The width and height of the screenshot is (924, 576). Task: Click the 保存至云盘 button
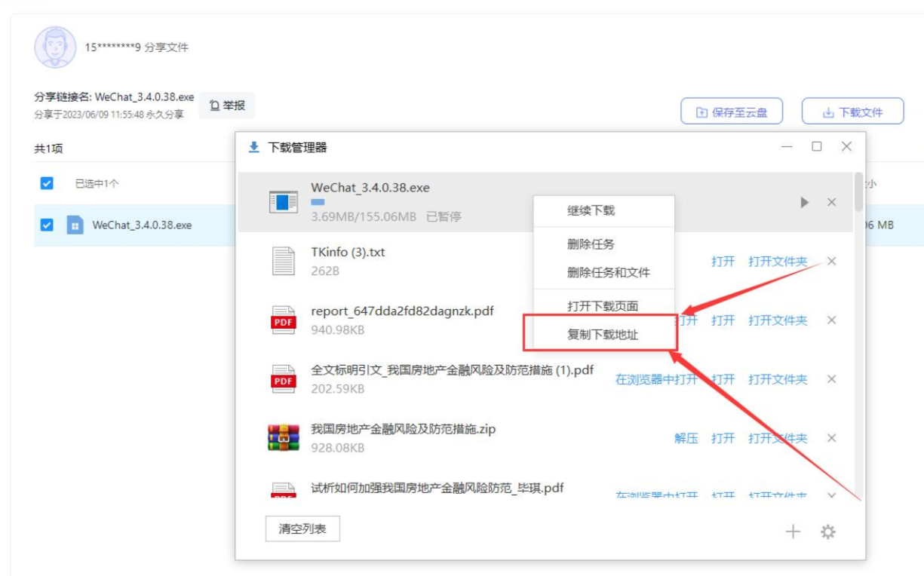tap(731, 110)
